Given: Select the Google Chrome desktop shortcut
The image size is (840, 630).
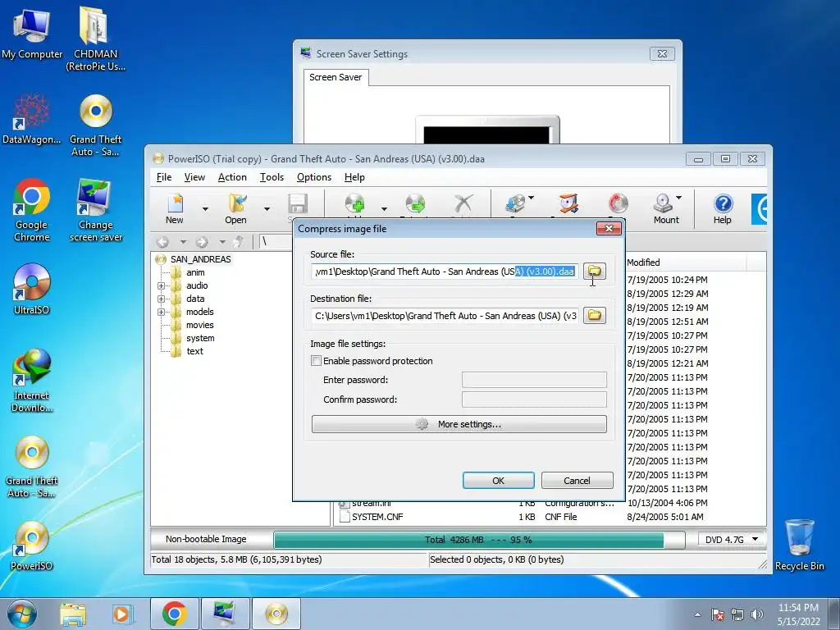Looking at the screenshot, I should (32, 210).
